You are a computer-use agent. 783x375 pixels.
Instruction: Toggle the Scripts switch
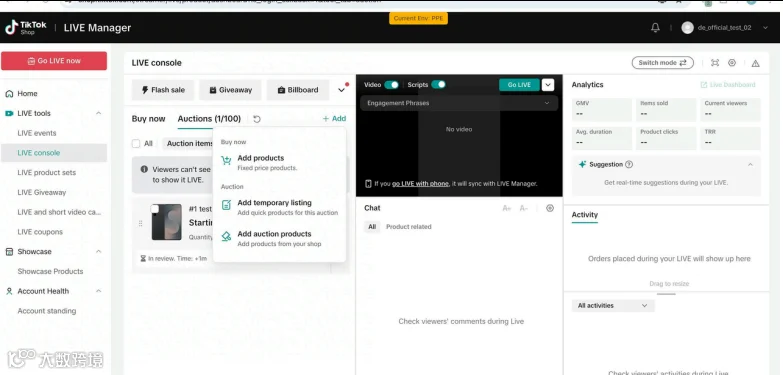tap(438, 85)
